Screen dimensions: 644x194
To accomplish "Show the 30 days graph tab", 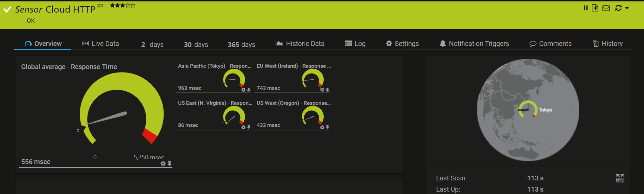I will [x=196, y=45].
